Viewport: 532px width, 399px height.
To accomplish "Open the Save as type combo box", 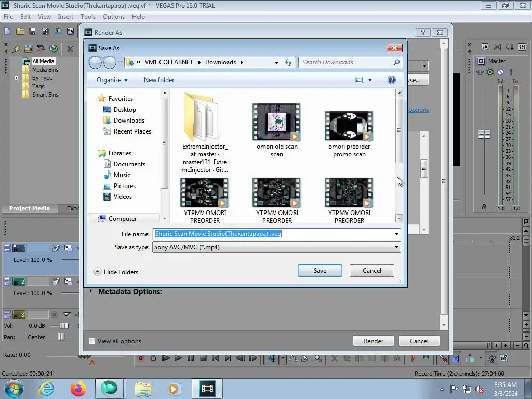I will coord(276,247).
